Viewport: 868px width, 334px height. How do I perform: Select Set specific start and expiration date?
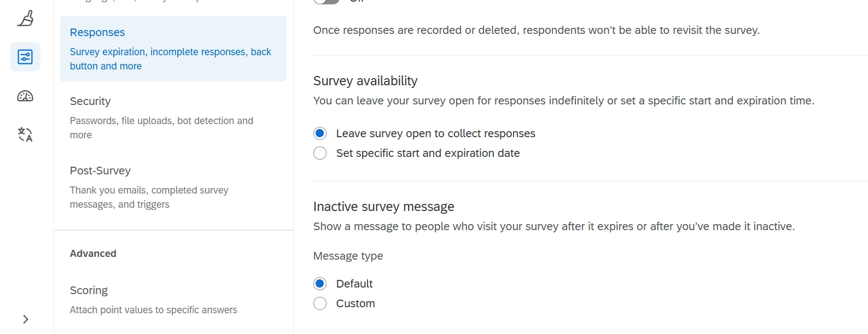tap(320, 153)
